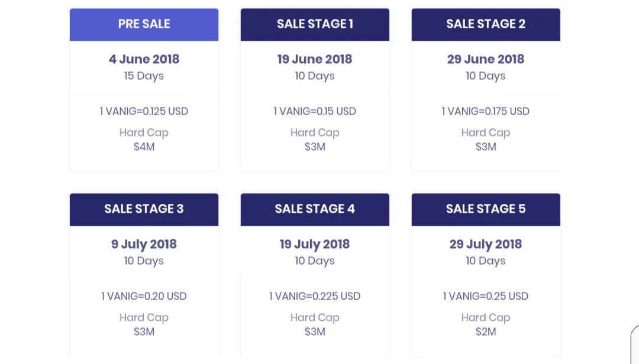Click the $2M hard cap value

tap(486, 331)
